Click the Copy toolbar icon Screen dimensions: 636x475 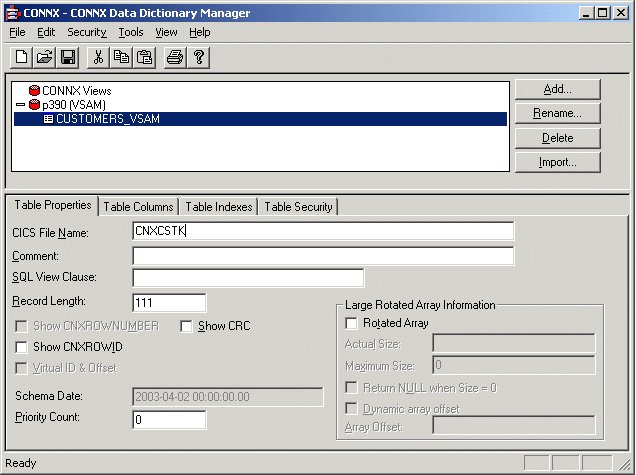click(121, 57)
